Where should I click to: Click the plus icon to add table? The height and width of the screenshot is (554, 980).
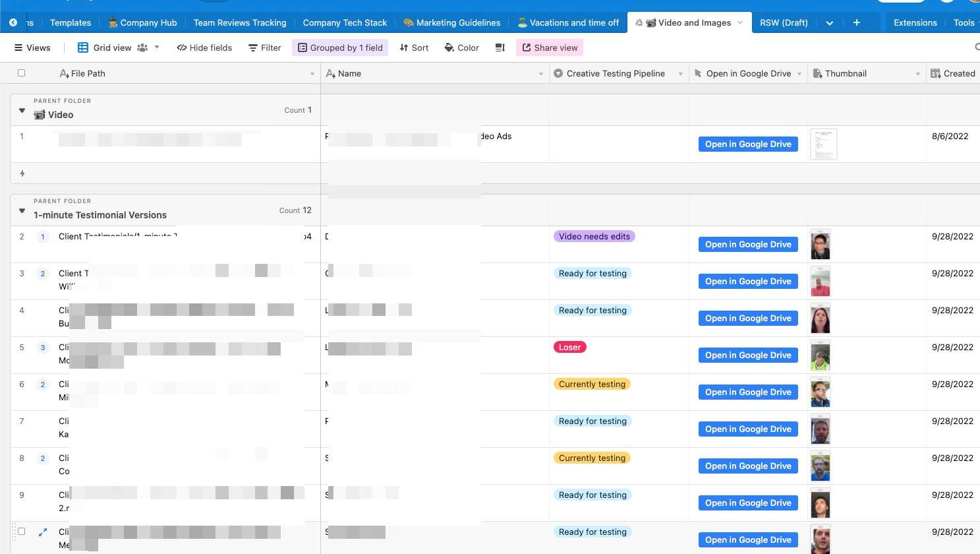856,22
